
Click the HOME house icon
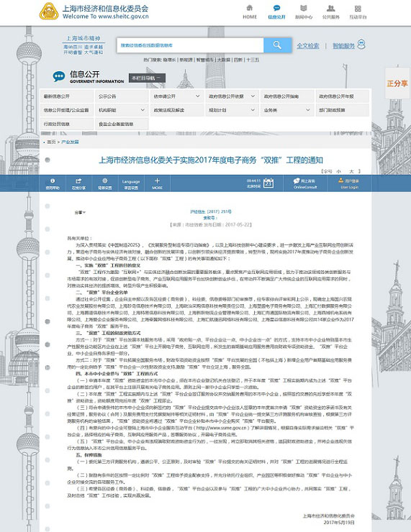pyautogui.click(x=250, y=8)
